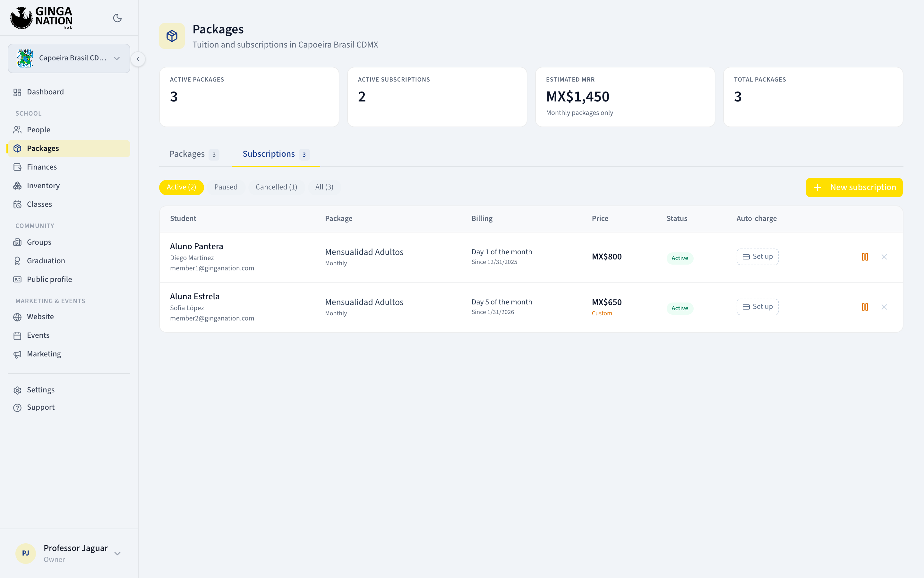Set up auto-charge for Aluna Estrela
Screen dimensions: 924x578
(x=757, y=307)
